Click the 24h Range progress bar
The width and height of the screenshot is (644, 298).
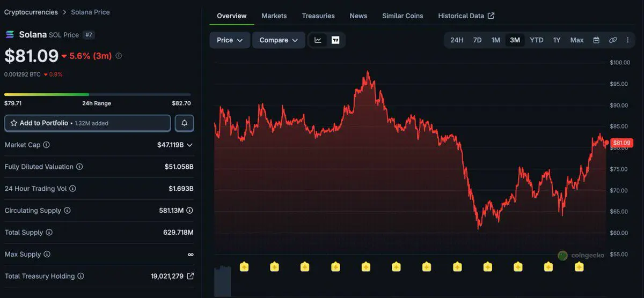tap(98, 94)
